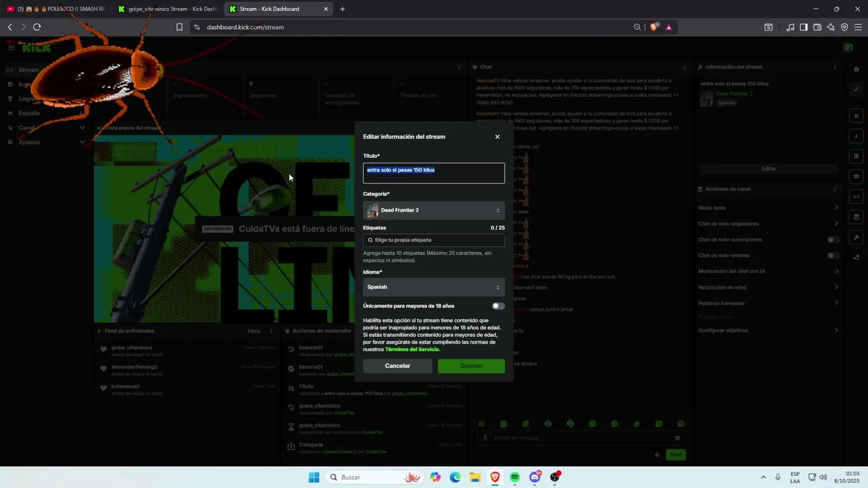The image size is (868, 488).
Task: Toggle the browser sidebar panel icon
Action: tap(804, 27)
